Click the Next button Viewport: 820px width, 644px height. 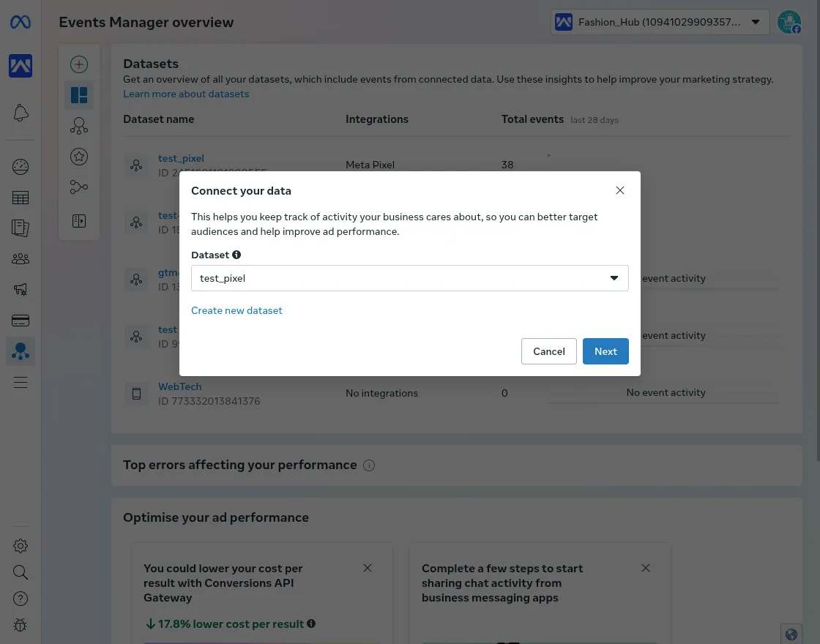[x=605, y=351]
